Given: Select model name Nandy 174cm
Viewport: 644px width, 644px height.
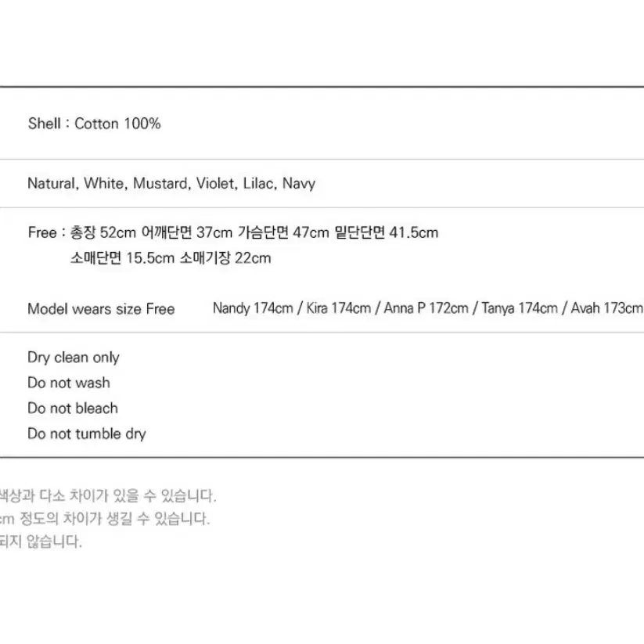Looking at the screenshot, I should [253, 308].
